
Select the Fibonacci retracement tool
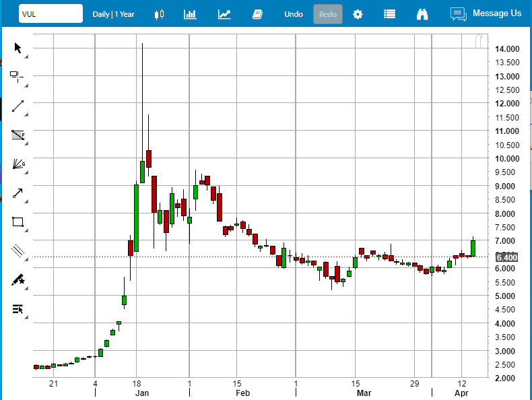18,135
